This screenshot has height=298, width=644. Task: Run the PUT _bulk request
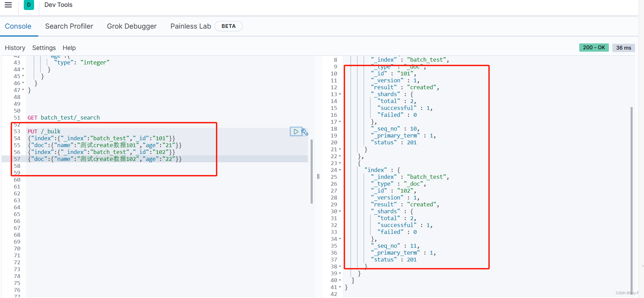296,131
